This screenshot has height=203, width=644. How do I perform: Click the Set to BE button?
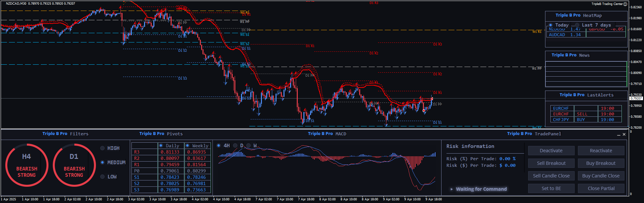coord(551,188)
